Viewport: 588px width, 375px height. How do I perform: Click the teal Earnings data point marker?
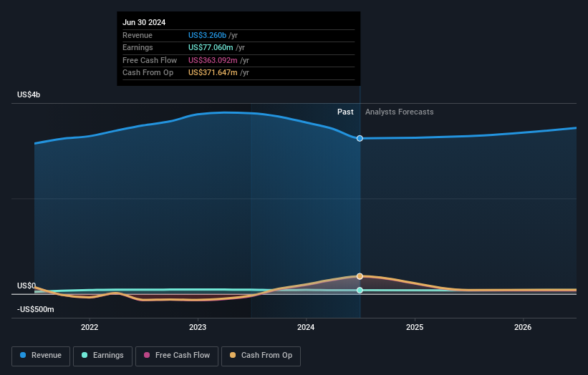click(360, 290)
